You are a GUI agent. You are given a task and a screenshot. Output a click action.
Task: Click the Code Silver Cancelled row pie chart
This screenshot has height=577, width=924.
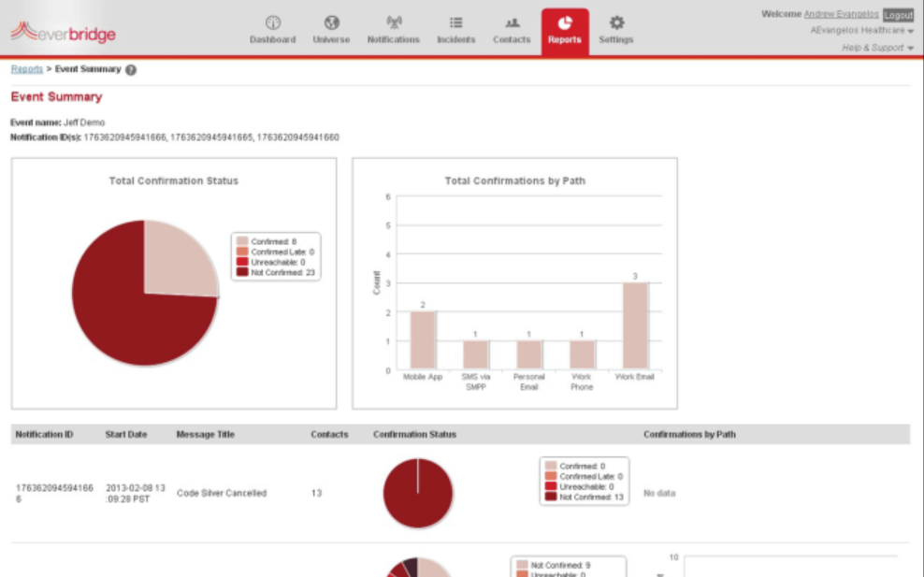418,494
